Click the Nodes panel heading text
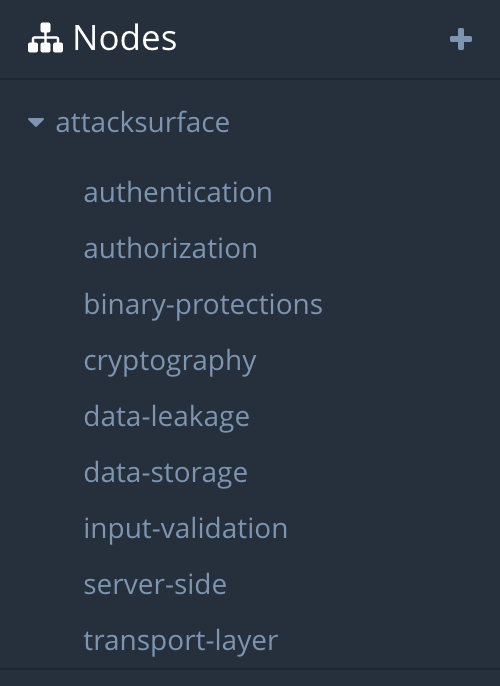The height and width of the screenshot is (686, 500). pyautogui.click(x=125, y=38)
